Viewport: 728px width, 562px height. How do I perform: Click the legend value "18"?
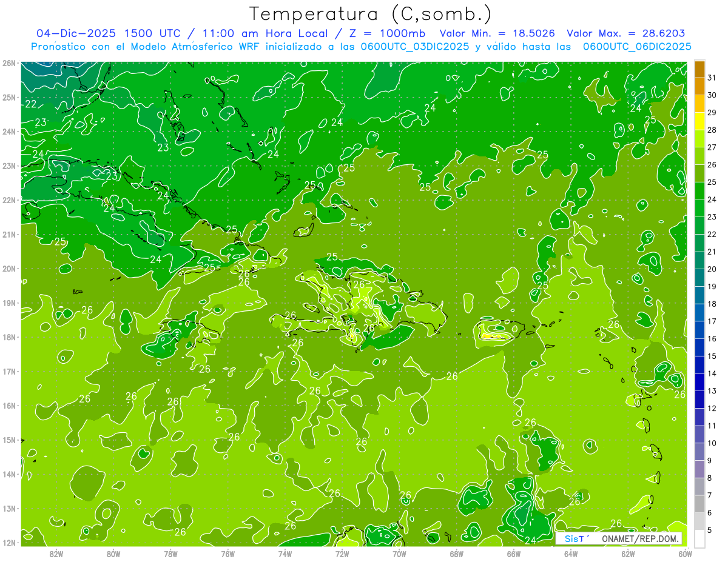point(712,304)
